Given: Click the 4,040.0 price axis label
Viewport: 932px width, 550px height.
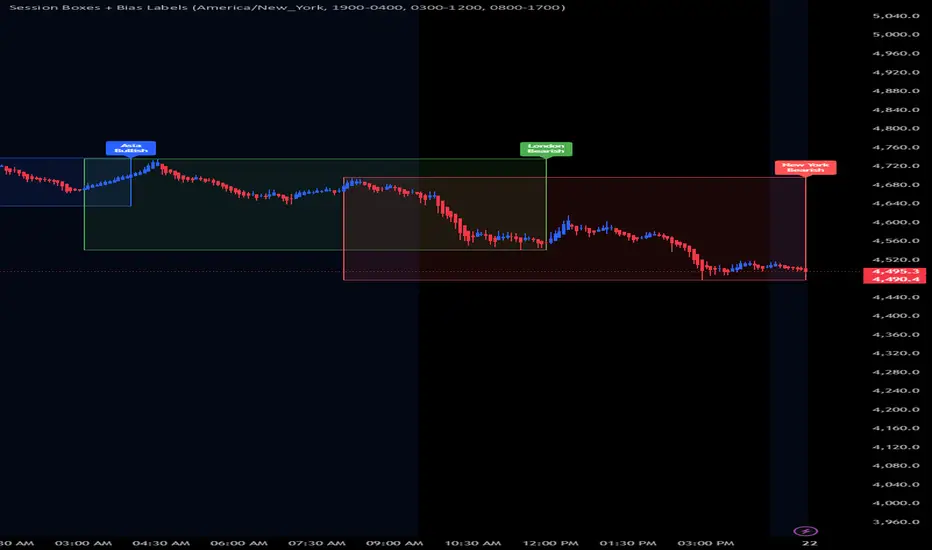Looking at the screenshot, I should pyautogui.click(x=896, y=485).
